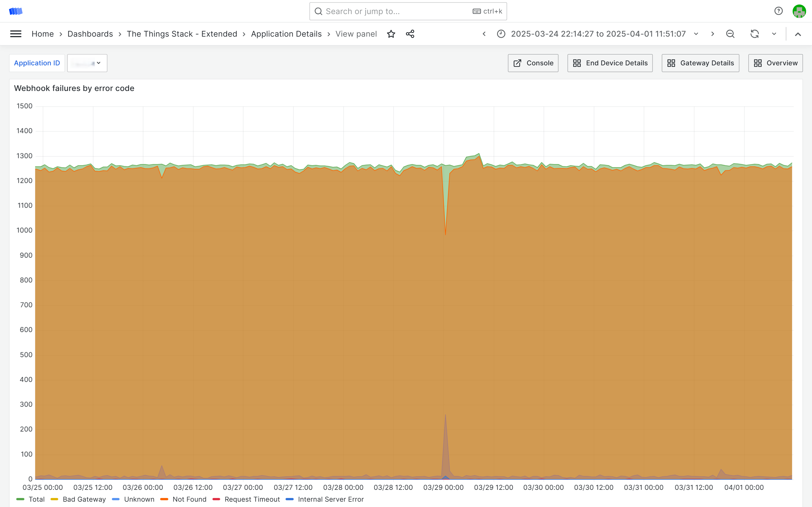Hide the Total series via legend
Viewport: 812px width, 507px height.
37,499
